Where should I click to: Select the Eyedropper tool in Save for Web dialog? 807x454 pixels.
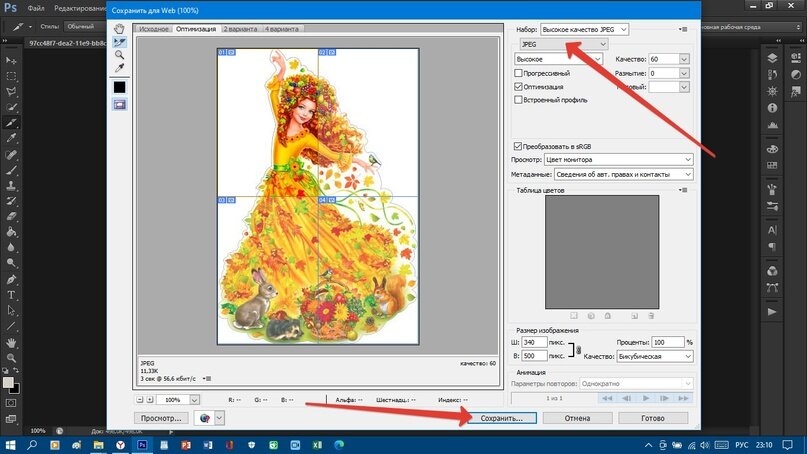tap(119, 67)
